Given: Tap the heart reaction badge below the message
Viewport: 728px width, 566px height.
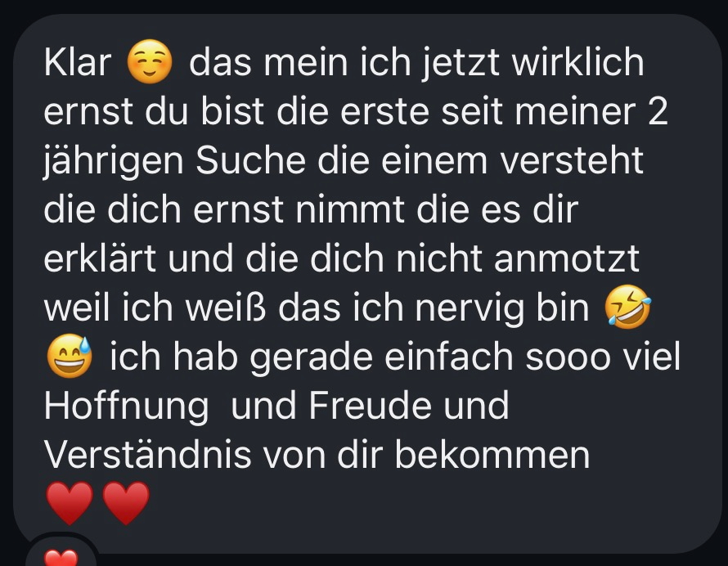Looking at the screenshot, I should coord(61,554).
